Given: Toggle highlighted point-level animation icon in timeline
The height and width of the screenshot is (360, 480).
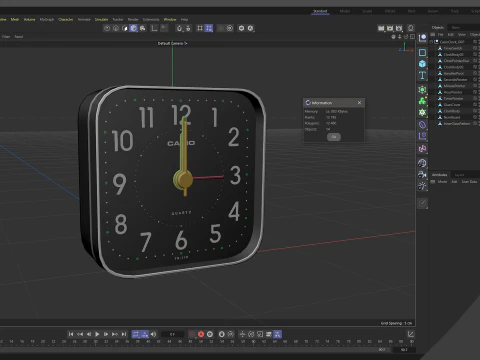Looking at the screenshot, I should [x=277, y=334].
